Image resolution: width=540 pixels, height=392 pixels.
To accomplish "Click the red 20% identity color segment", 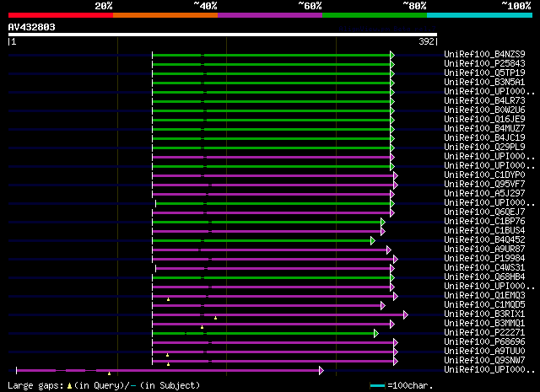I will point(61,15).
